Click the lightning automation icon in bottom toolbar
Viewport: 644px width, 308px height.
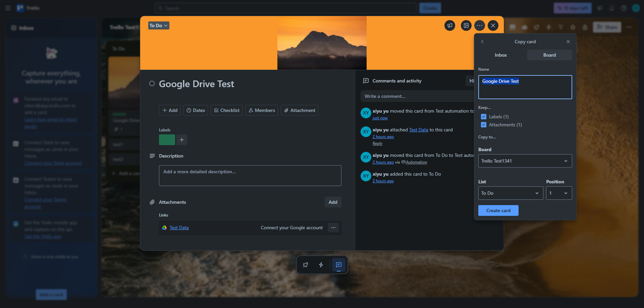321,265
